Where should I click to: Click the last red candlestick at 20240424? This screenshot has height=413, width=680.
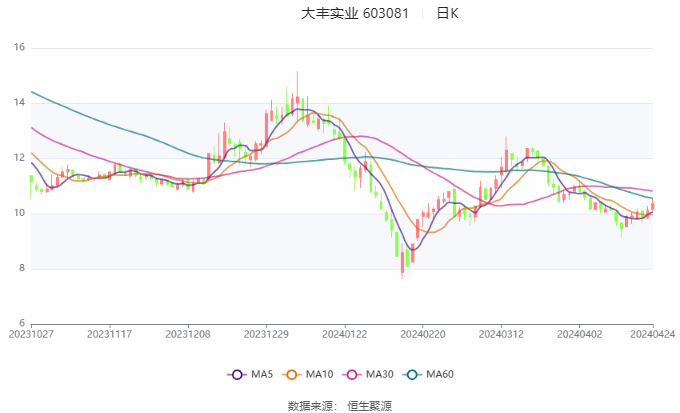[653, 206]
